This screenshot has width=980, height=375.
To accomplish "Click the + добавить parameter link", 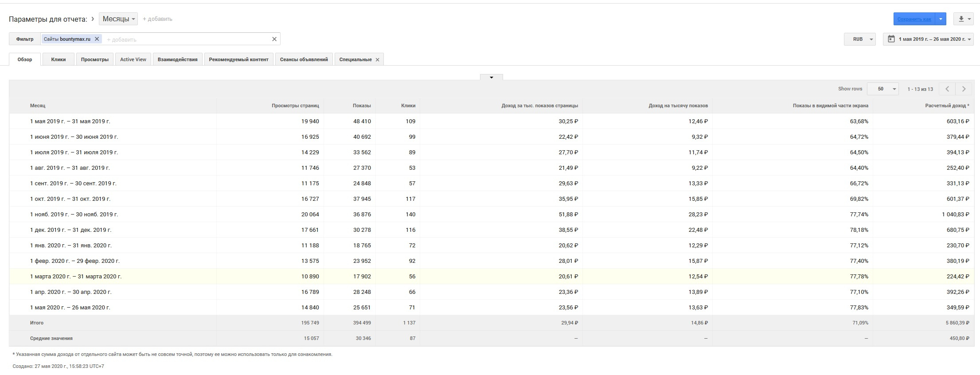I will (x=157, y=19).
